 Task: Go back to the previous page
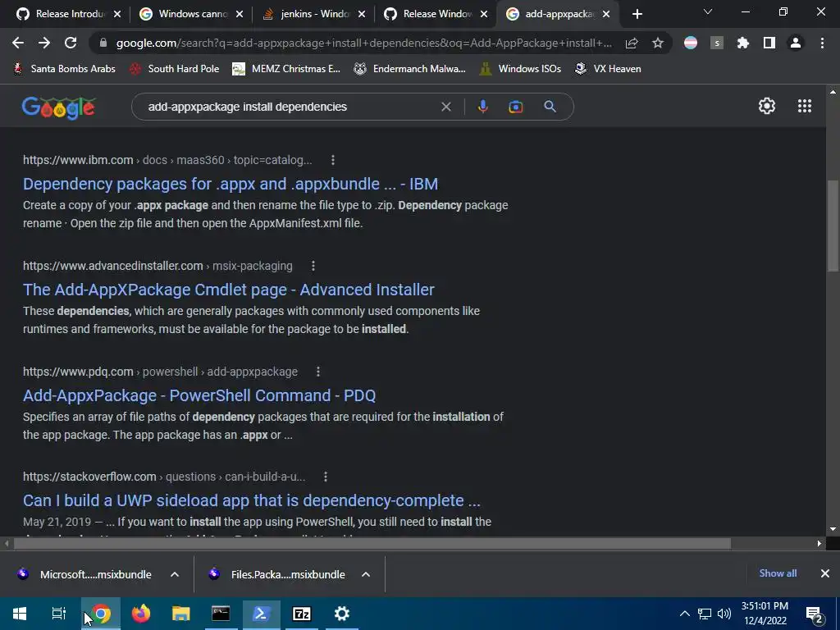pos(18,43)
